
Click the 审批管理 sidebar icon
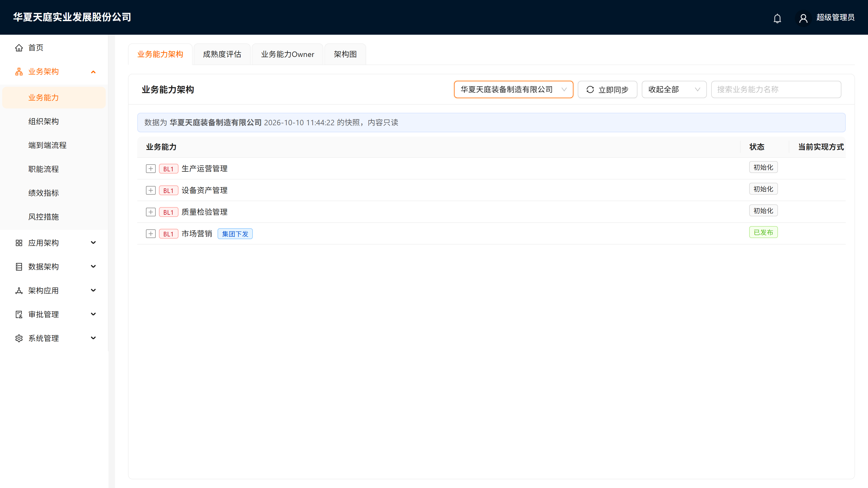[x=19, y=314]
